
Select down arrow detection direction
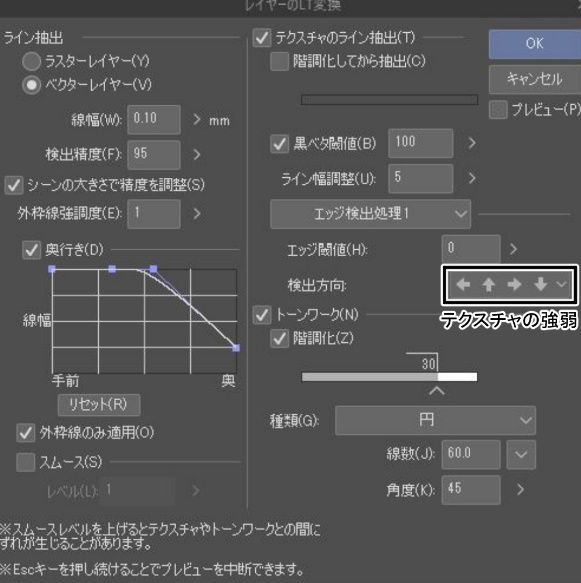540,284
